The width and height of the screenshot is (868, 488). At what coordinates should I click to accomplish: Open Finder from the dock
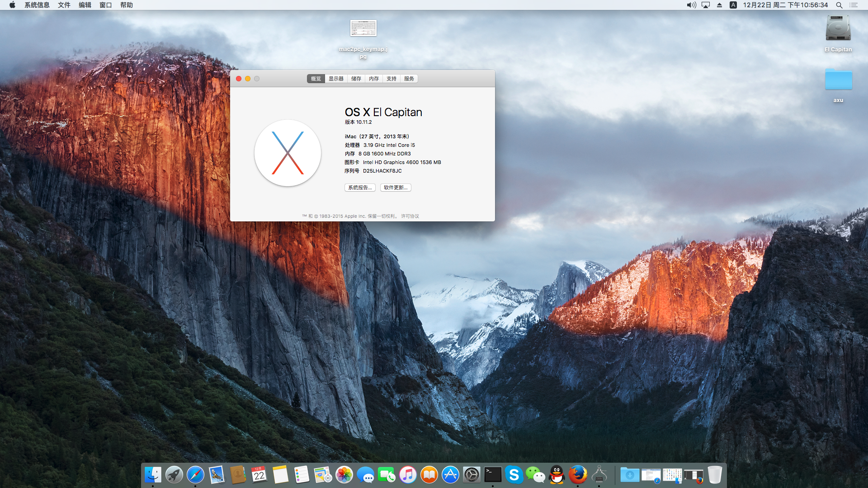153,475
